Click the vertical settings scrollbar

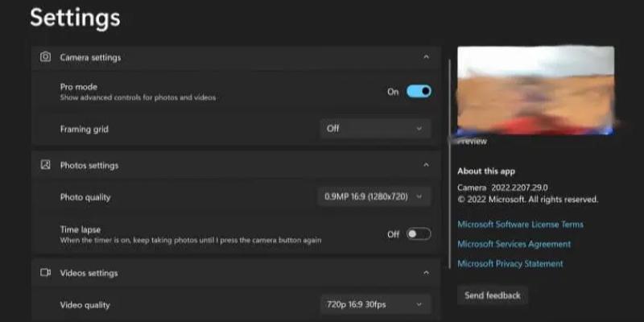point(450,164)
